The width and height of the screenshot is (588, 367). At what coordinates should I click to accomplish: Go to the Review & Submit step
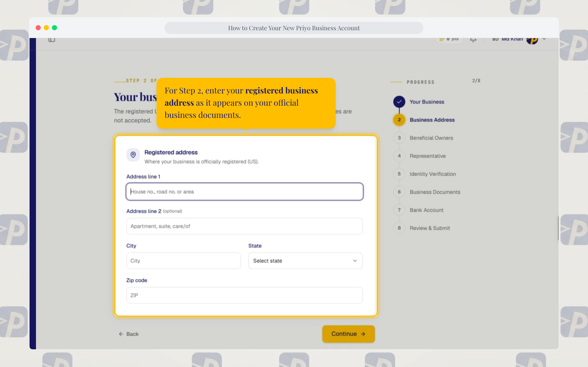tap(430, 228)
